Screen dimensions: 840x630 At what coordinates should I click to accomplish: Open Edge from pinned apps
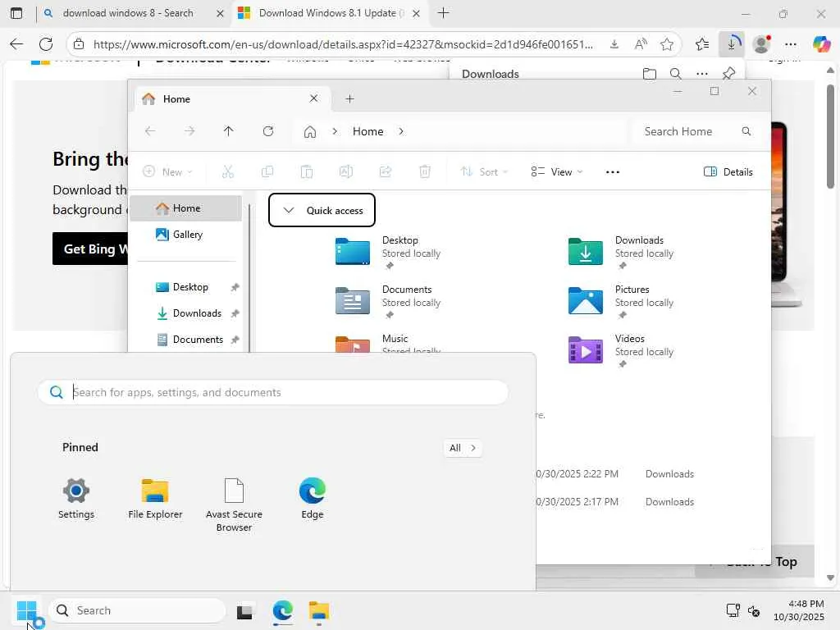pos(313,498)
